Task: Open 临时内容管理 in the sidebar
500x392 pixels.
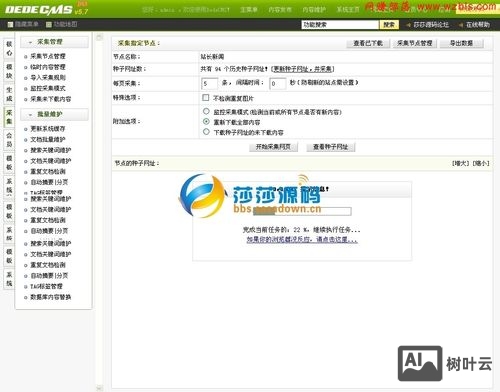Action: [48, 67]
